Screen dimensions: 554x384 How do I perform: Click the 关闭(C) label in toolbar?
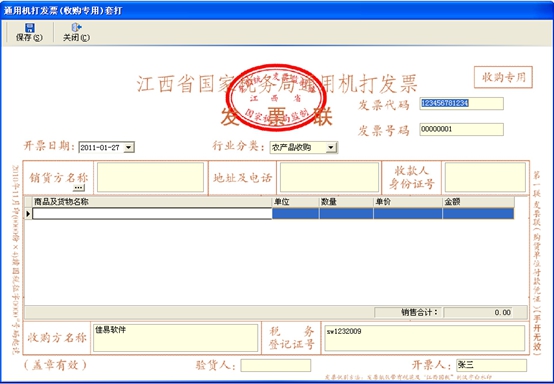(x=76, y=37)
